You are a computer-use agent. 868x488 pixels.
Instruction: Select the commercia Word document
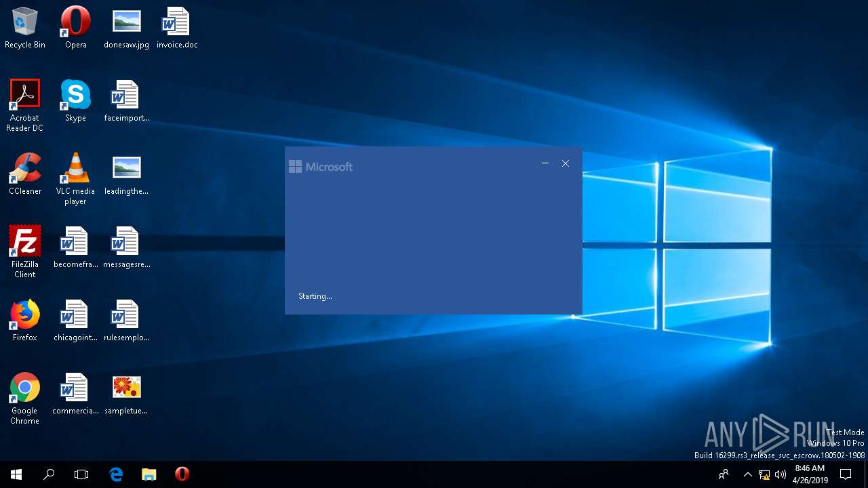click(75, 394)
